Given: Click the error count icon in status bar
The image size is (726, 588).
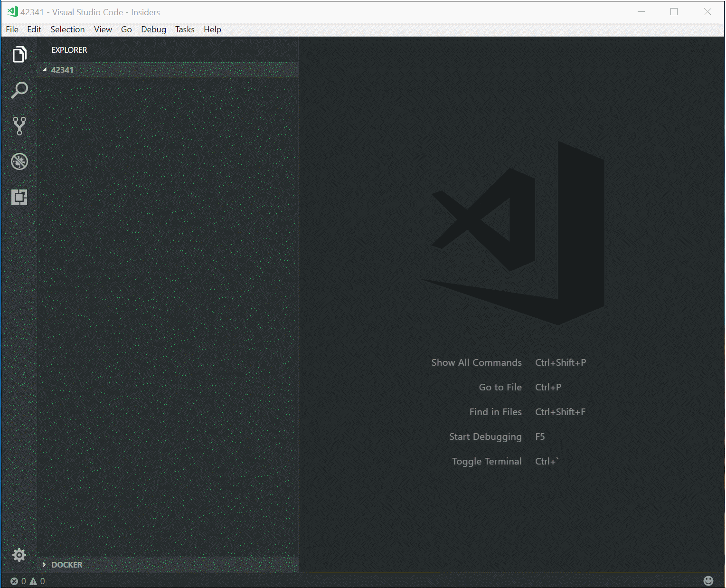Looking at the screenshot, I should coord(14,581).
